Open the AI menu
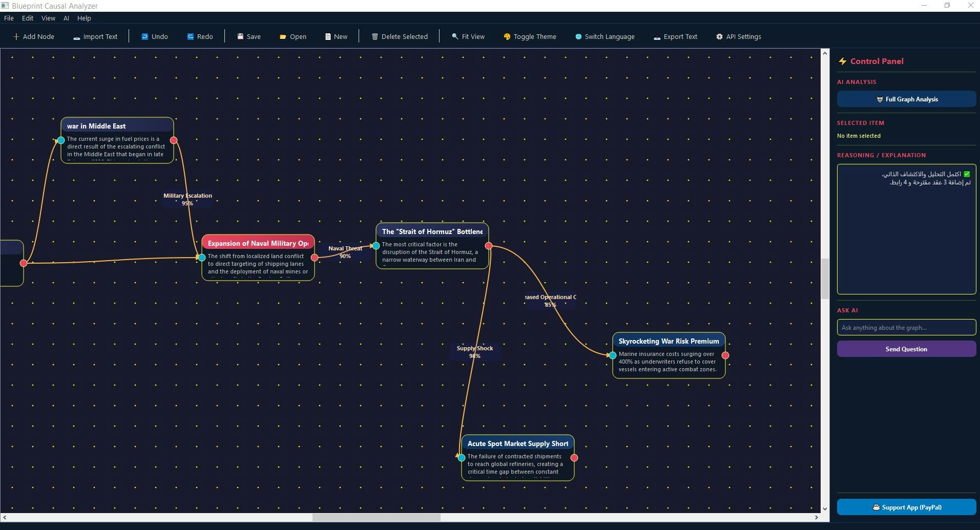The width and height of the screenshot is (980, 530). point(66,18)
